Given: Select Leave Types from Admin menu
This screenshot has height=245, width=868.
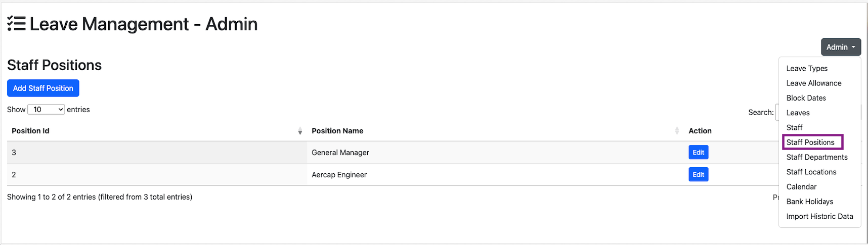Looking at the screenshot, I should pyautogui.click(x=807, y=68).
